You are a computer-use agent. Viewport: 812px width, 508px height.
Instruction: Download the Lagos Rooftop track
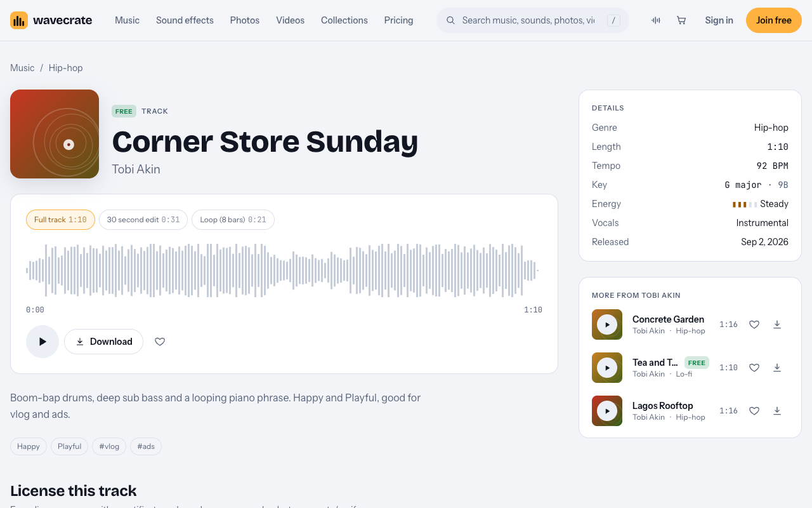coord(777,411)
